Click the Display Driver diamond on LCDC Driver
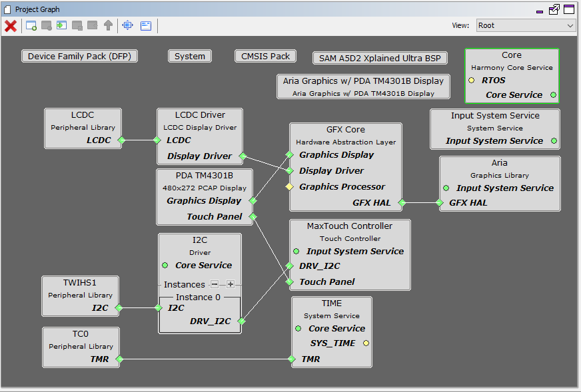Image resolution: width=581 pixels, height=392 pixels. coord(243,156)
